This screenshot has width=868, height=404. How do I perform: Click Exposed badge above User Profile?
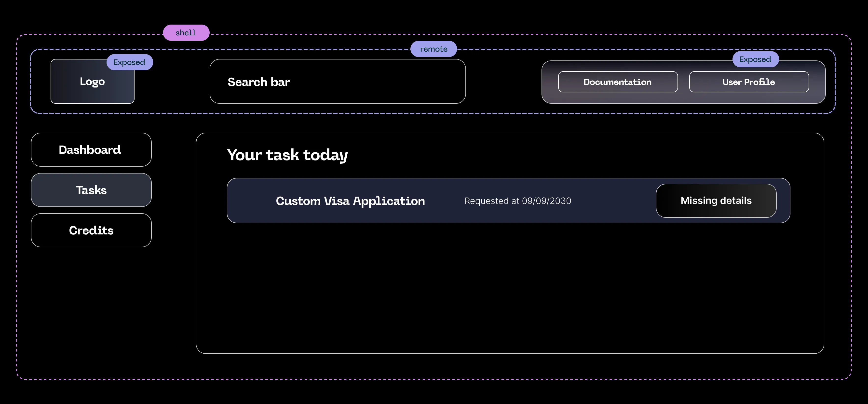[755, 59]
